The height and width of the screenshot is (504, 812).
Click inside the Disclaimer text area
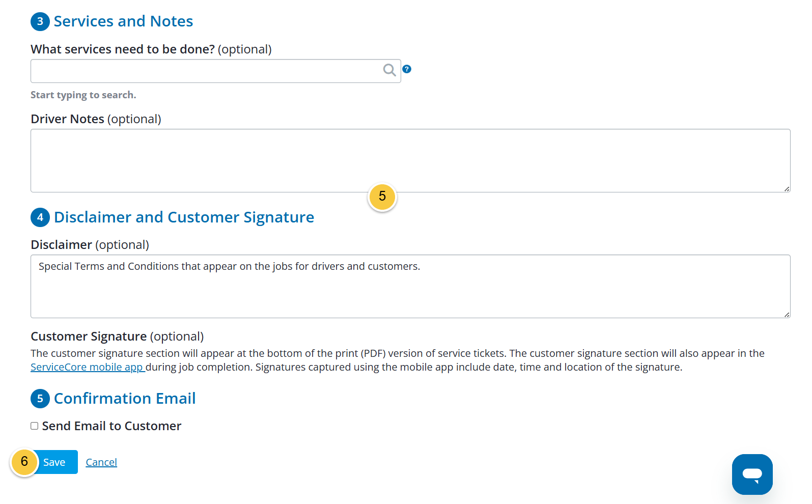tap(410, 286)
